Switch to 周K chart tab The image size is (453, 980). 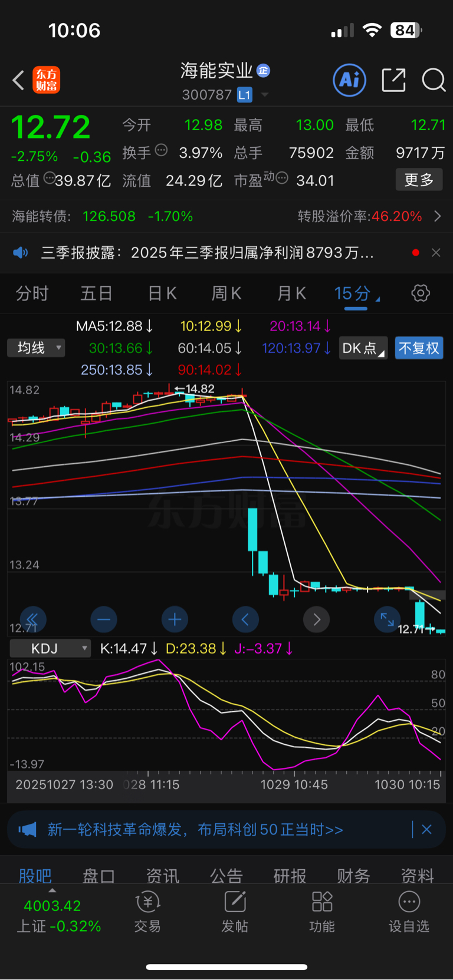[226, 293]
